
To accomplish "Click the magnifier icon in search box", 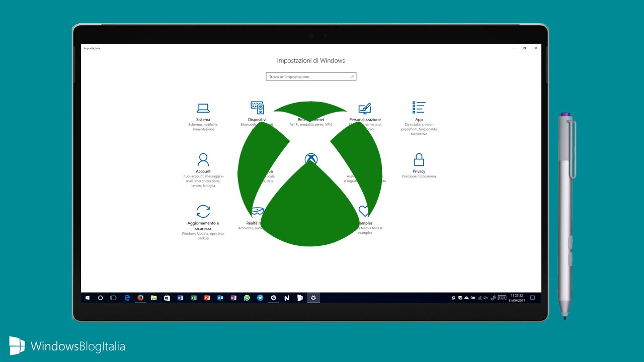I will 352,77.
